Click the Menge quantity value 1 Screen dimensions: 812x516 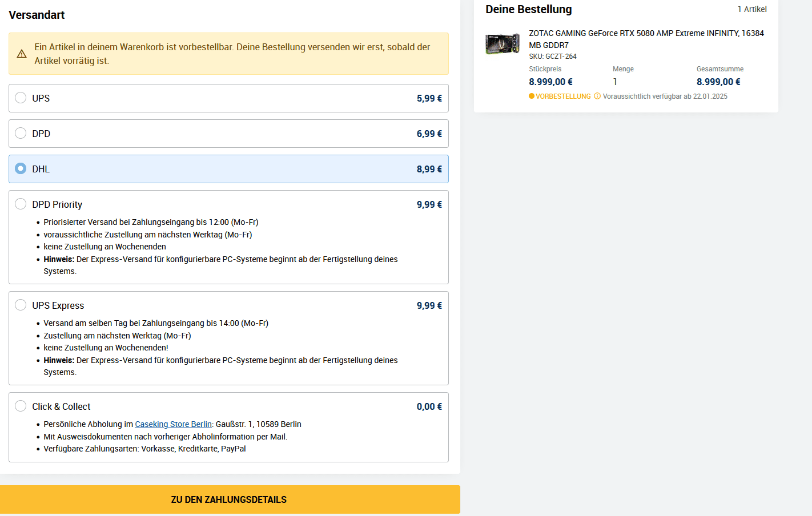coord(615,82)
